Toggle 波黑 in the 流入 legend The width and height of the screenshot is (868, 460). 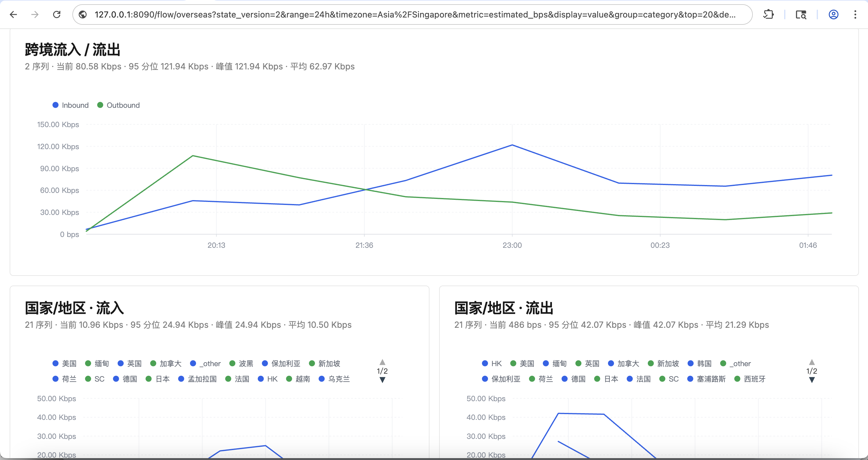tap(241, 363)
